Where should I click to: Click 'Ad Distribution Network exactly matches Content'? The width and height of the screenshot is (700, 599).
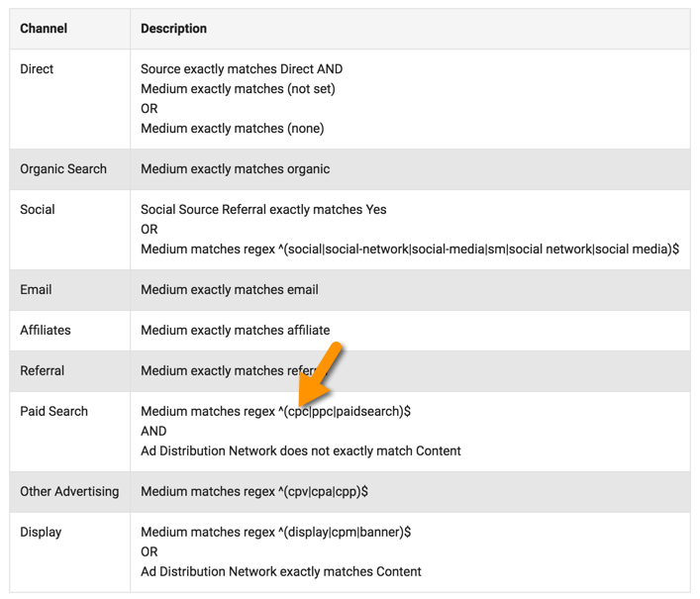click(281, 572)
